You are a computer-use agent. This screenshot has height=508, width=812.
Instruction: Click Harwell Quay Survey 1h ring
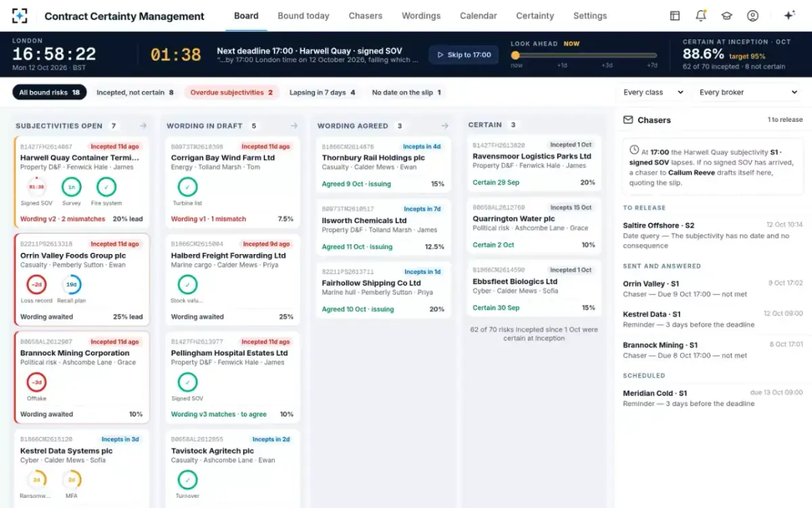[71, 186]
